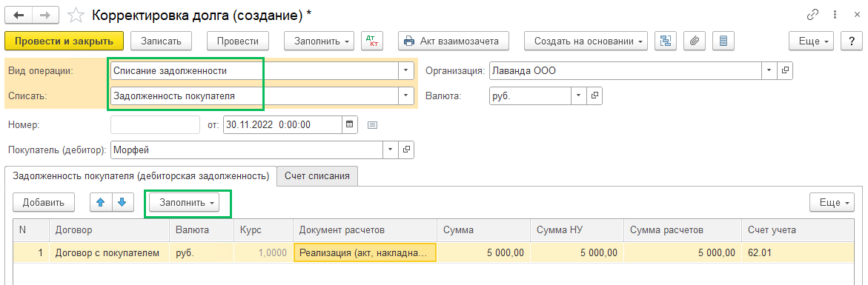Copy link to document with chain icon
Viewport: 868px width, 285px height.
812,16
